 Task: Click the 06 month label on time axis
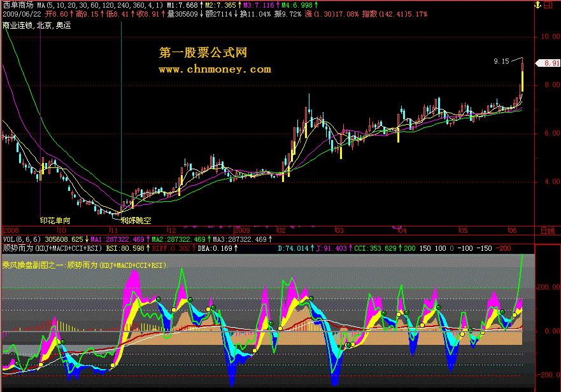pyautogui.click(x=513, y=231)
